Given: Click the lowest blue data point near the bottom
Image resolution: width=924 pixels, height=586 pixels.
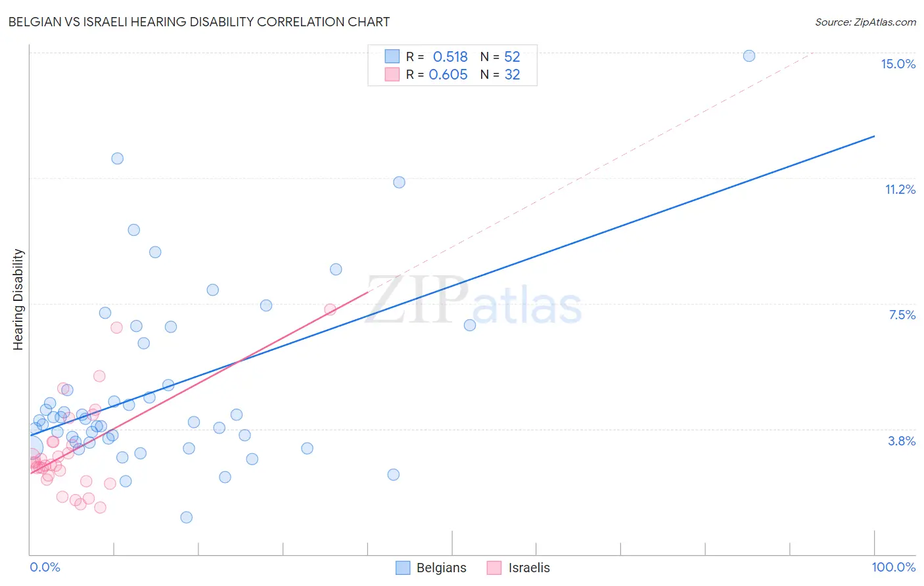Looking at the screenshot, I should 187,517.
